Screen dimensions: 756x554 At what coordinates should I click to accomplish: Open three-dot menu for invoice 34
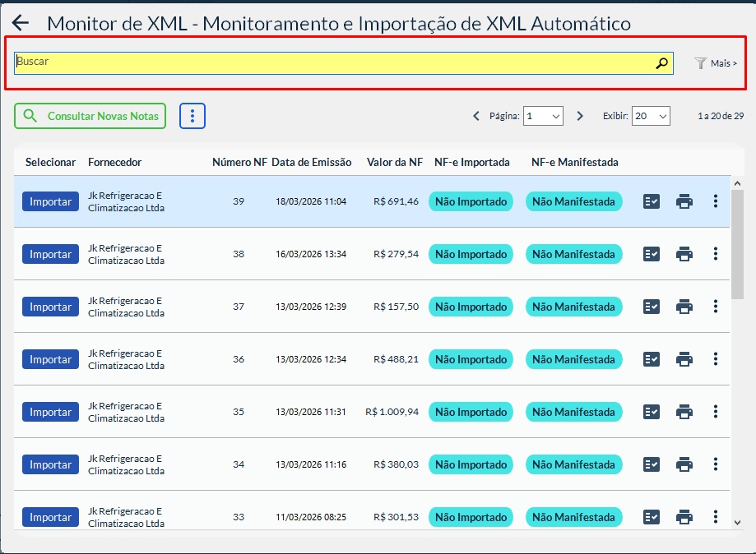(716, 464)
